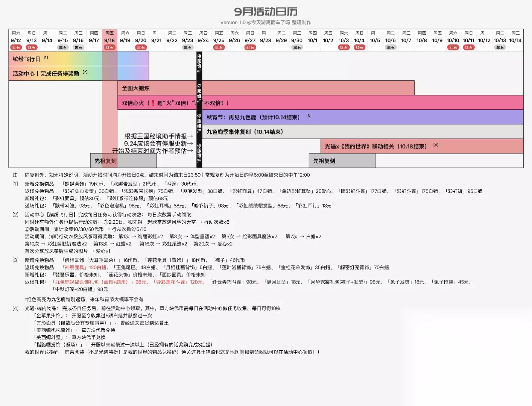Click the 九色鹿季集体复刻 gray bar
The image size is (532, 406).
tap(363, 132)
